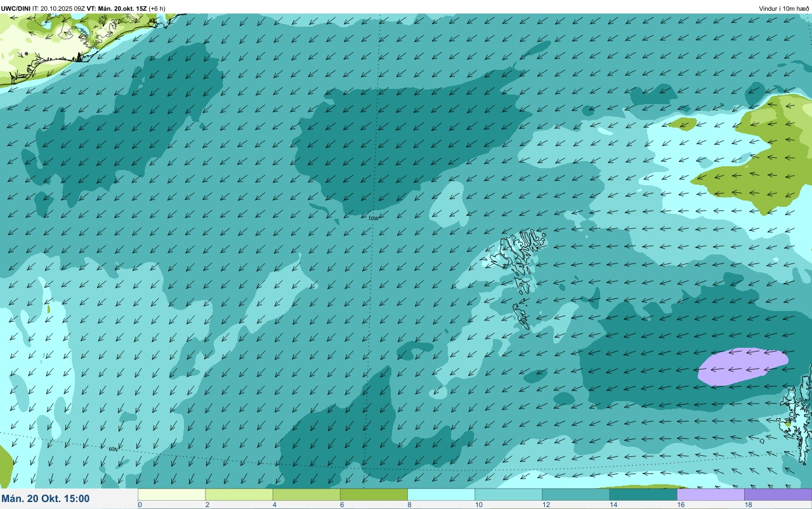Click the olive green 6–8 legend swatch

tap(374, 494)
